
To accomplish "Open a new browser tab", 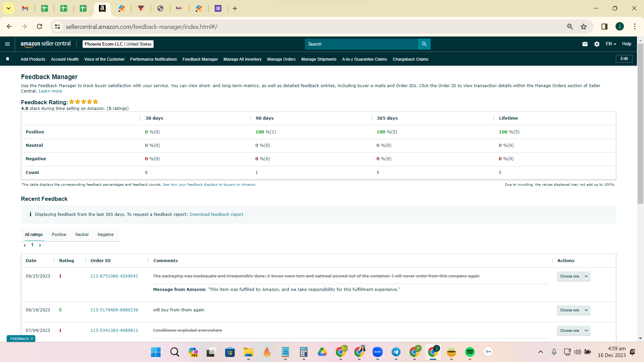I will point(235,8).
